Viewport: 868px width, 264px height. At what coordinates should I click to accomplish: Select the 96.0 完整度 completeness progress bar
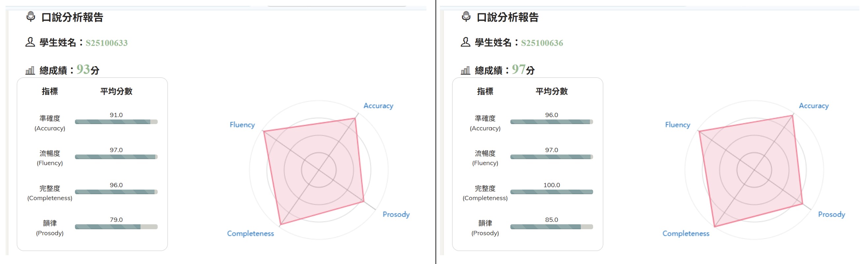pos(116,192)
